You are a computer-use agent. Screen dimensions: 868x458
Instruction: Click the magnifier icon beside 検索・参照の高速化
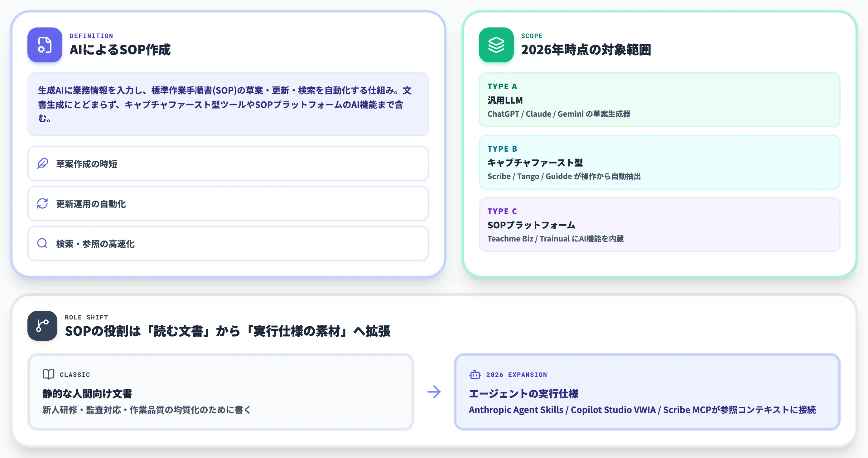click(x=42, y=243)
